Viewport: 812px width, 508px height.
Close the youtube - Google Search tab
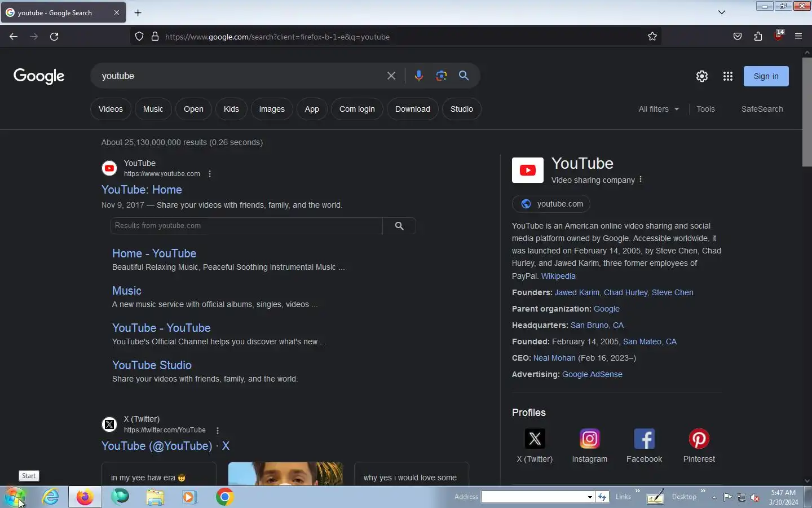click(117, 12)
